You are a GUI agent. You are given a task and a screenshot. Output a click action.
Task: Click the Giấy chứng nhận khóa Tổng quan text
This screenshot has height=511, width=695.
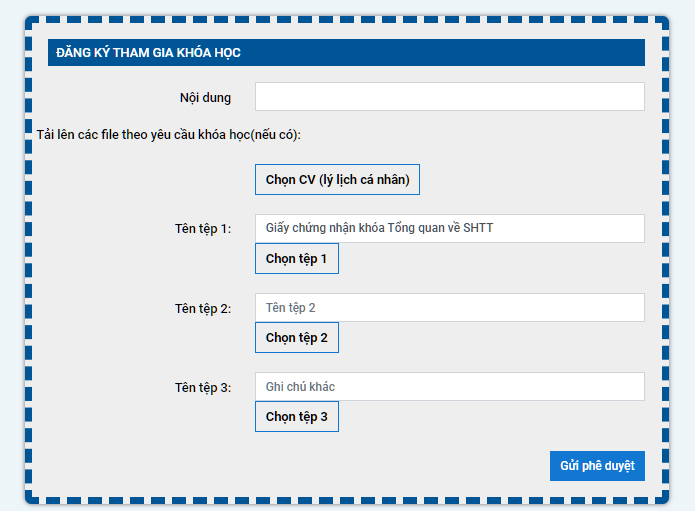click(379, 228)
